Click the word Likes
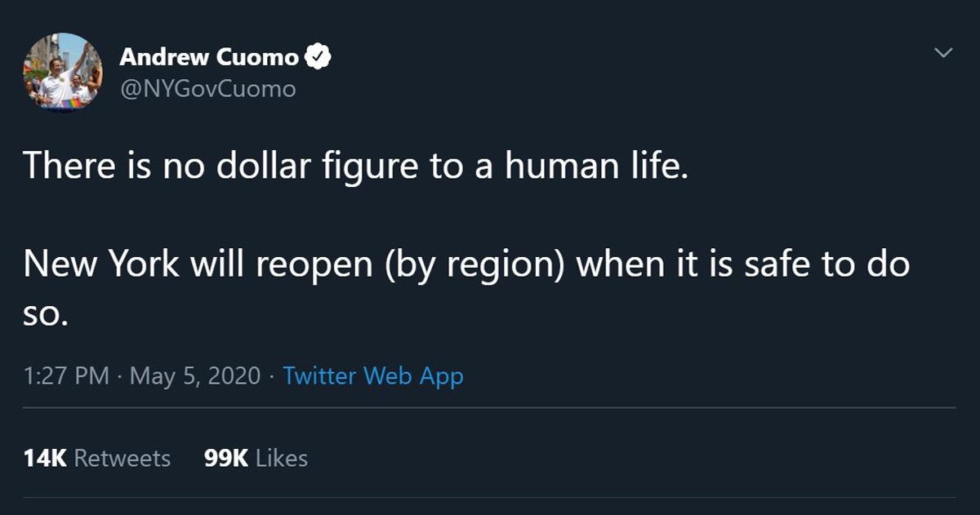 point(282,459)
